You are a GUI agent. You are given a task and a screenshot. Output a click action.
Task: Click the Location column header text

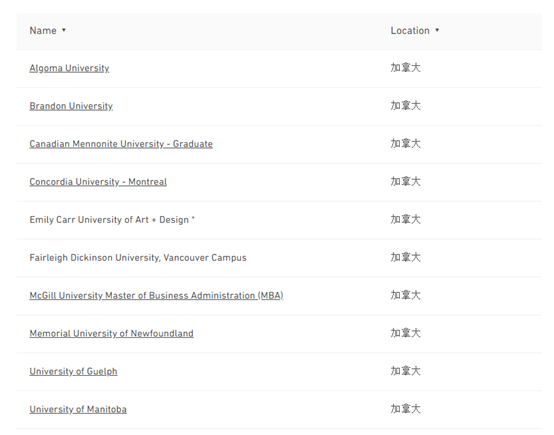410,31
